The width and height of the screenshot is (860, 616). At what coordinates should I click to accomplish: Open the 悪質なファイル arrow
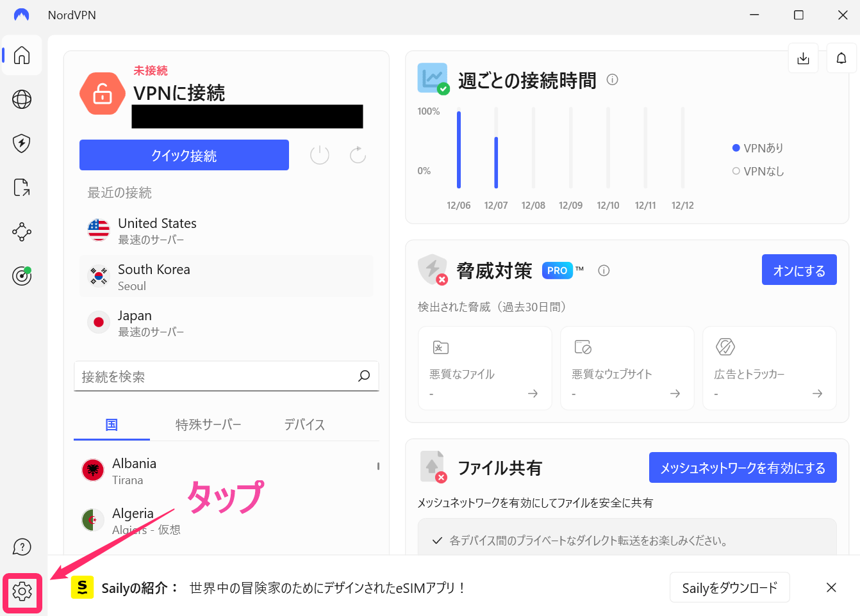pos(533,394)
